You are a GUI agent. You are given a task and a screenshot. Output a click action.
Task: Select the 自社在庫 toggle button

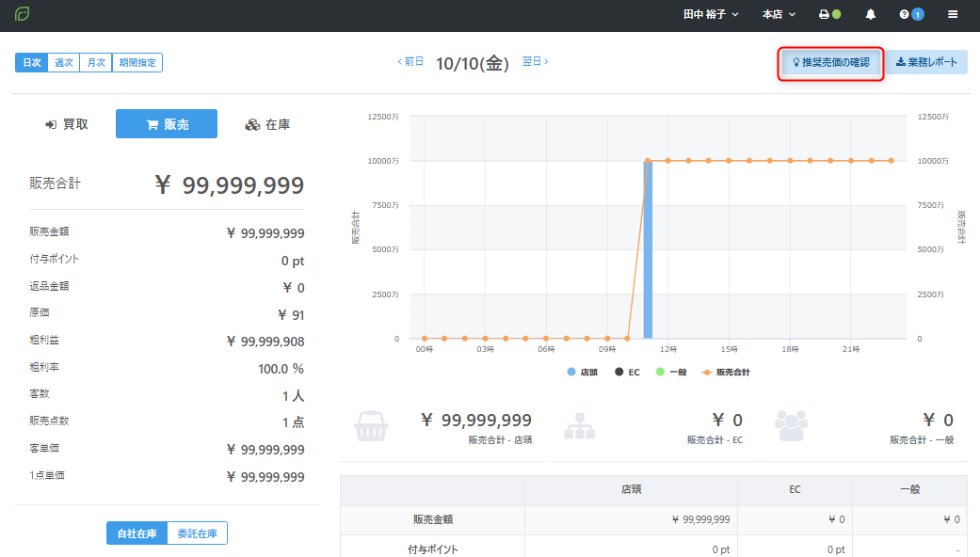pyautogui.click(x=137, y=533)
